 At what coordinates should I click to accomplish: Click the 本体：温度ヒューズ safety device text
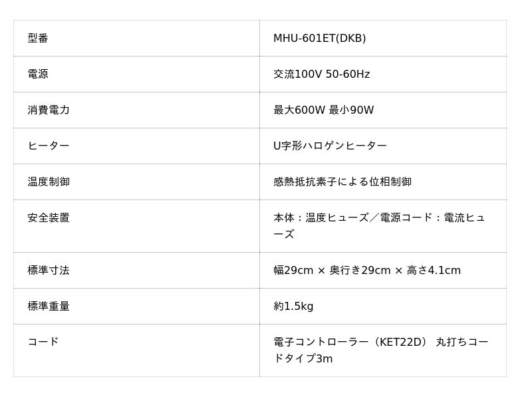(x=321, y=218)
